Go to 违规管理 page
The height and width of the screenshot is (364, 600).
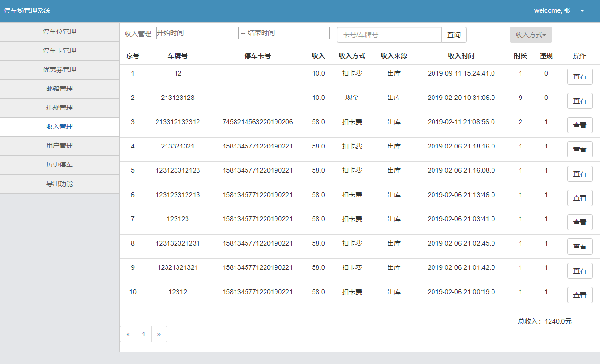point(59,108)
